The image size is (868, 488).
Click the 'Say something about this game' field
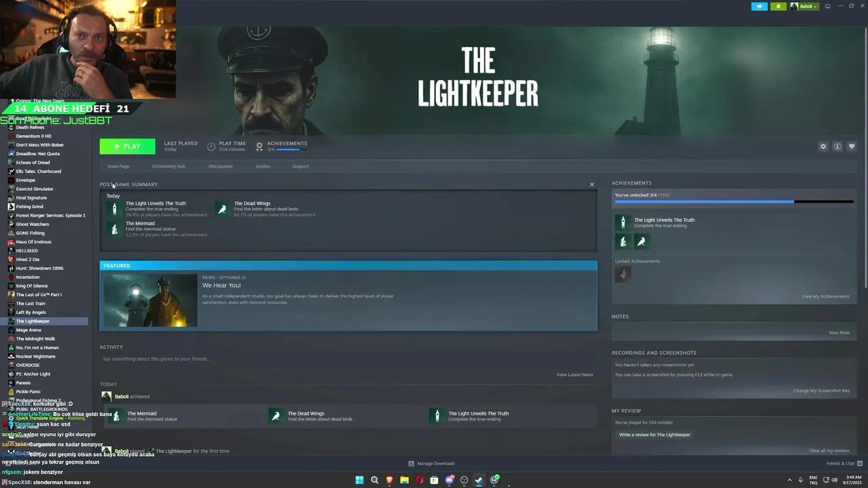[x=349, y=359]
